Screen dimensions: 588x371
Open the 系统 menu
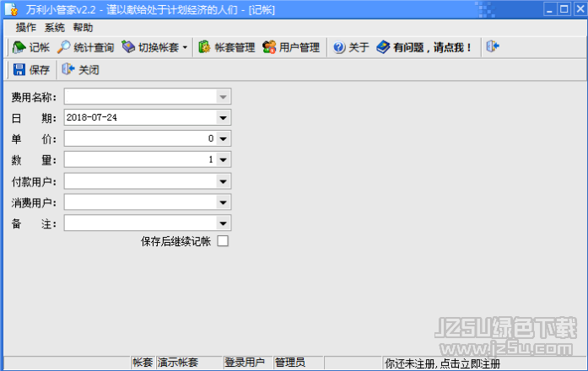[54, 27]
